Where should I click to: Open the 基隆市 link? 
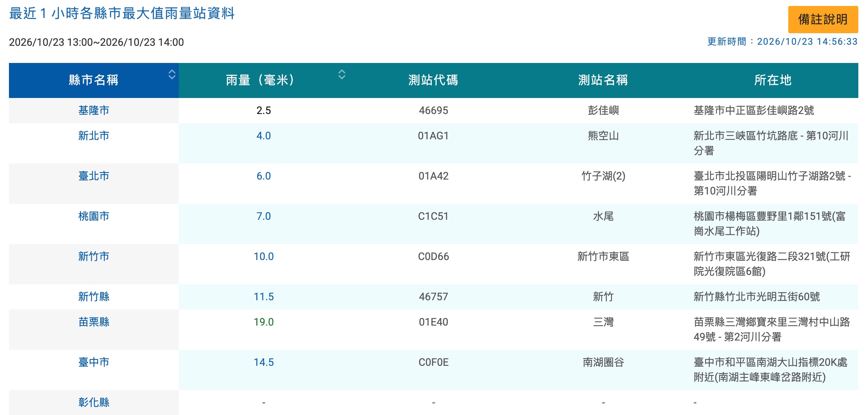pos(94,110)
